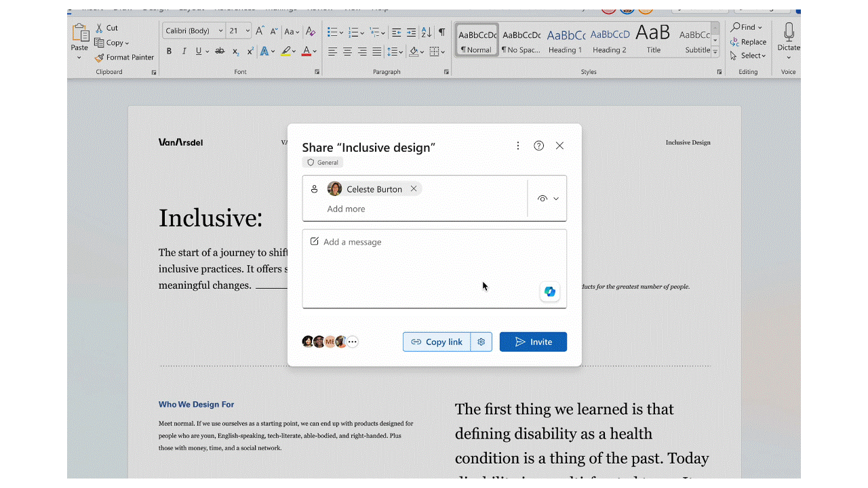
Task: Open link settings gear beside Copy link
Action: point(481,342)
